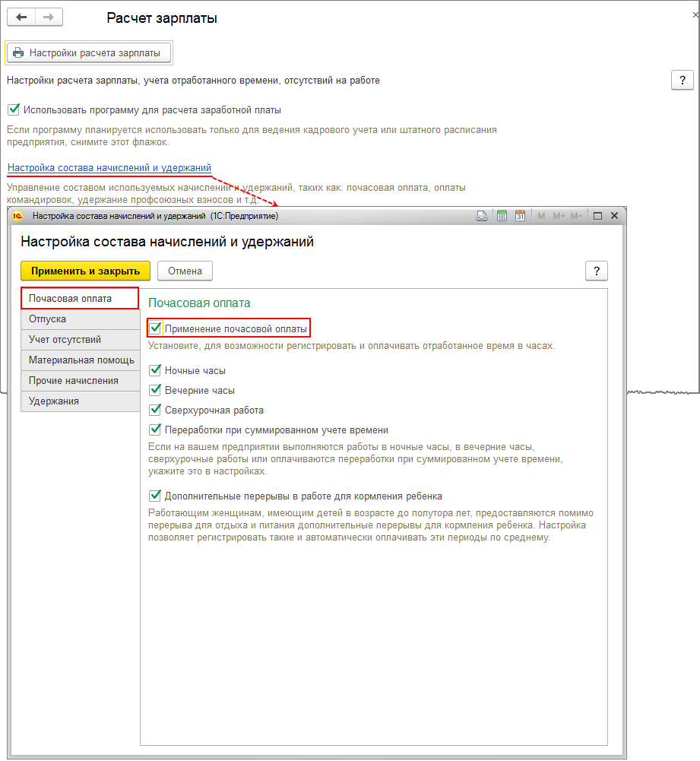Open the Прочие начисления tab

click(x=80, y=380)
